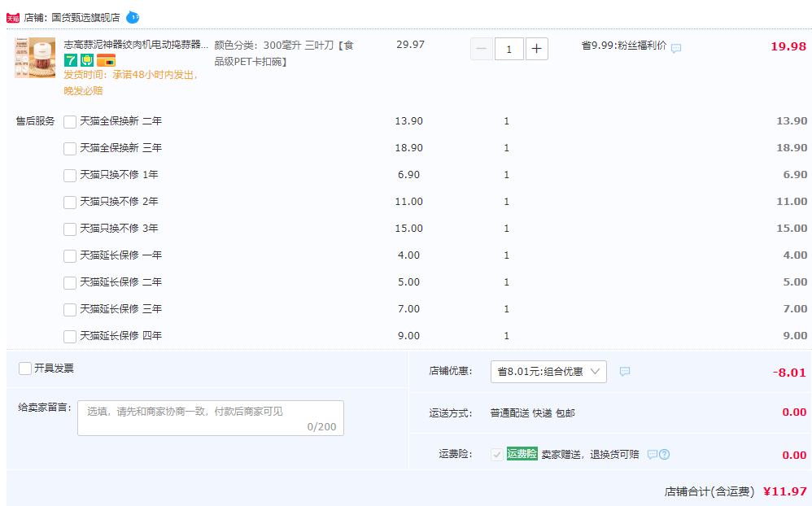Click the red 0.00 amount in 运送方式 row
The width and height of the screenshot is (812, 506).
(x=794, y=412)
